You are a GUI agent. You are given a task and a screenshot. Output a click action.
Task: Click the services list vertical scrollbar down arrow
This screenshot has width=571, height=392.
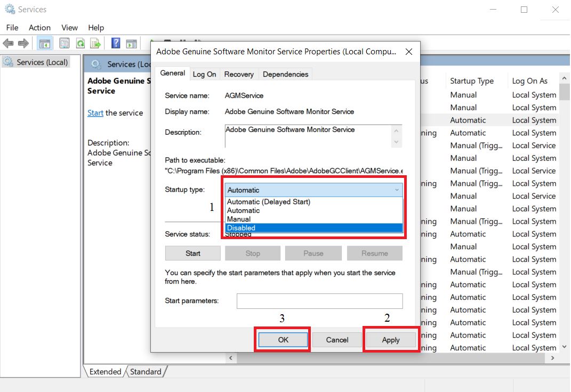point(565,347)
